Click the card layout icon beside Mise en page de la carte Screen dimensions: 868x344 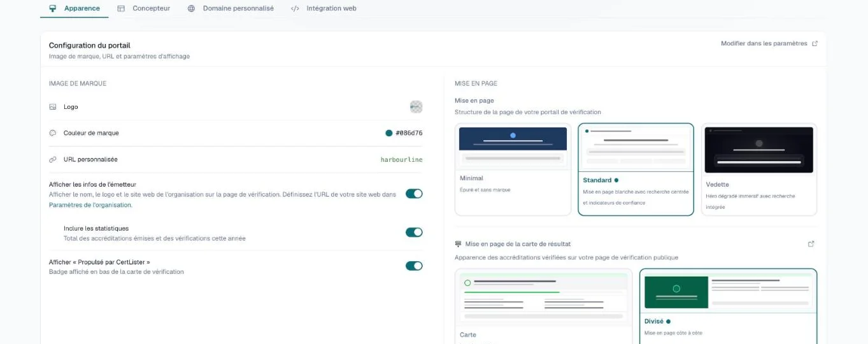458,244
